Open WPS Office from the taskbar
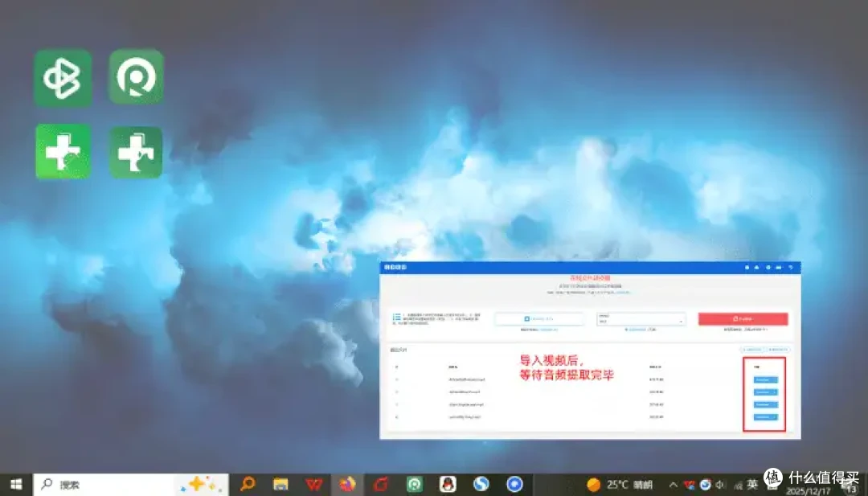The width and height of the screenshot is (868, 496). click(x=314, y=485)
